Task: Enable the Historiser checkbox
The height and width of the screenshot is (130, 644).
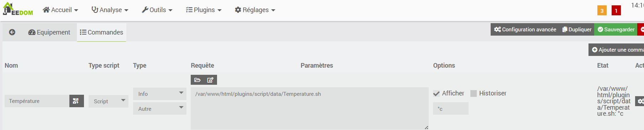Action: pos(474,93)
